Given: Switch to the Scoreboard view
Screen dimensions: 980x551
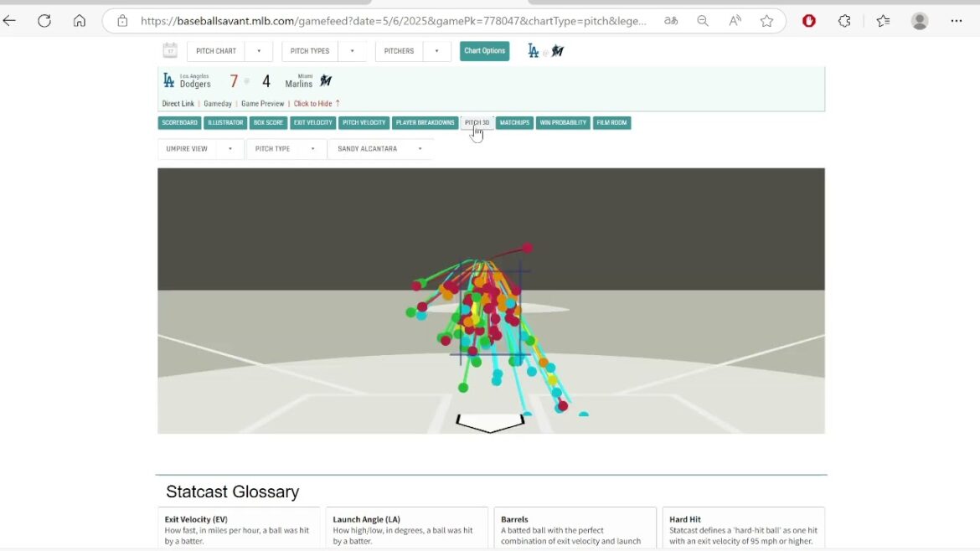Looking at the screenshot, I should 178,122.
